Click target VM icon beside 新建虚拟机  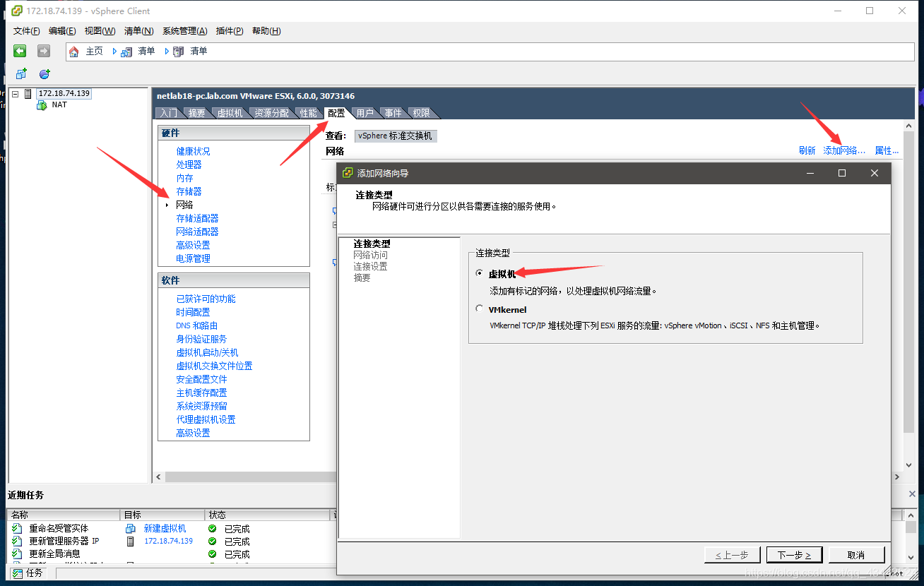pyautogui.click(x=130, y=528)
